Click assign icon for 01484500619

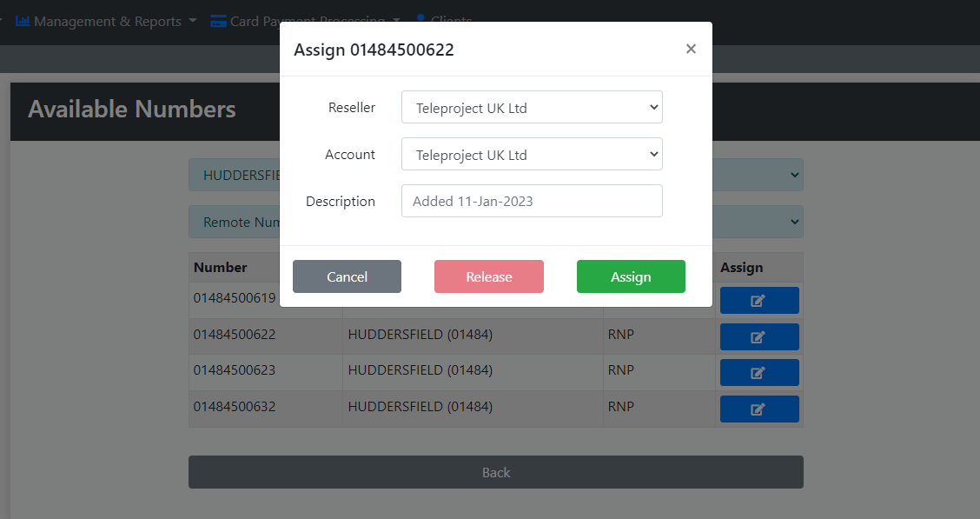(759, 301)
